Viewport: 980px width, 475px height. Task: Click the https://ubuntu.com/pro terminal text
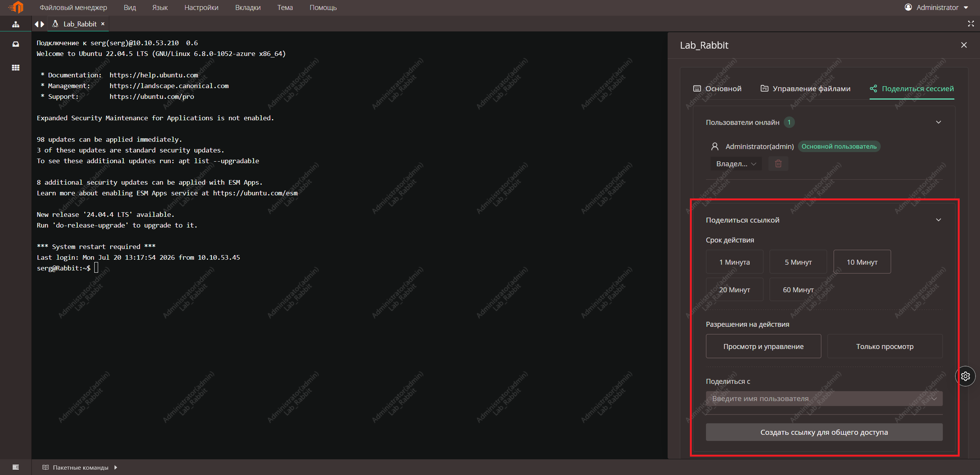point(152,97)
